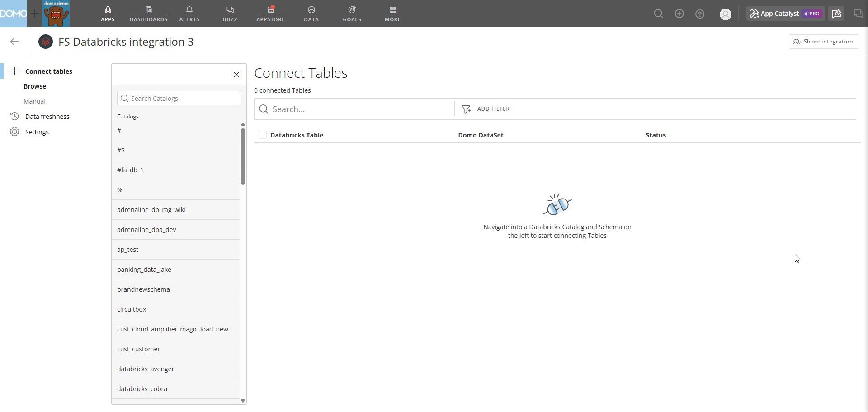
Task: Select Manual sub-item
Action: point(34,101)
